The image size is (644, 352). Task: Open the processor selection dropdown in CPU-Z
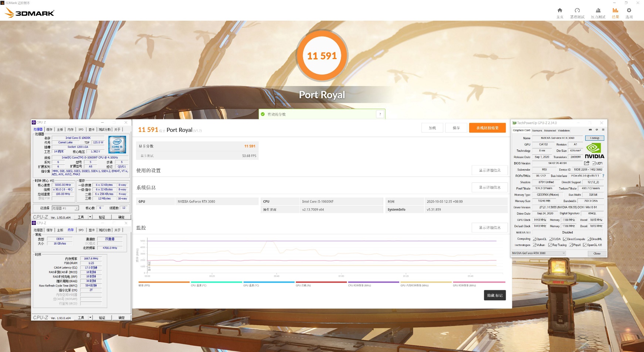65,208
